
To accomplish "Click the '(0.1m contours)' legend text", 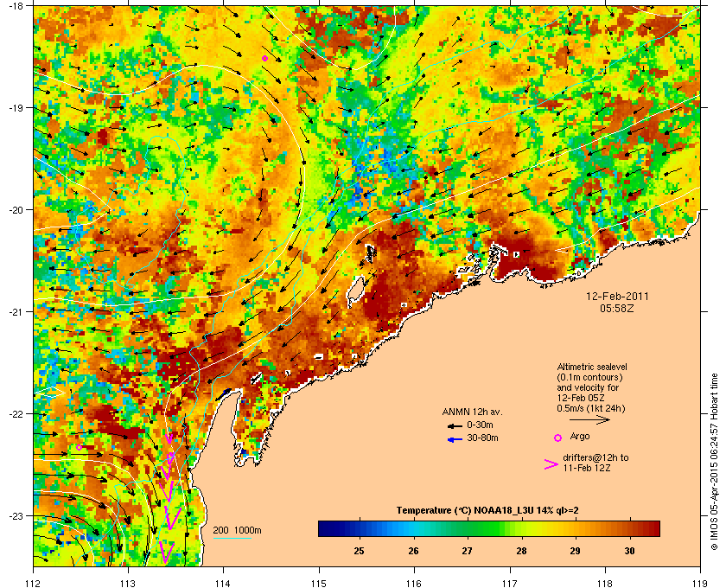I will coord(589,377).
